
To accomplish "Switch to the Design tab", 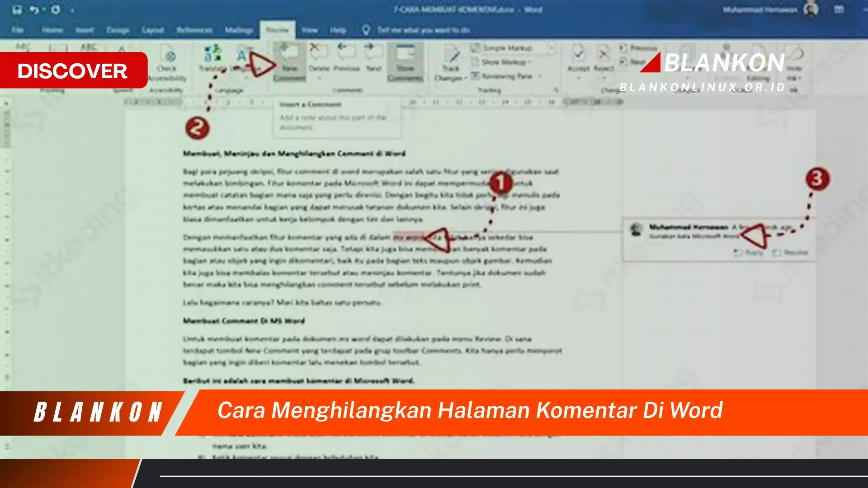I will pyautogui.click(x=118, y=30).
